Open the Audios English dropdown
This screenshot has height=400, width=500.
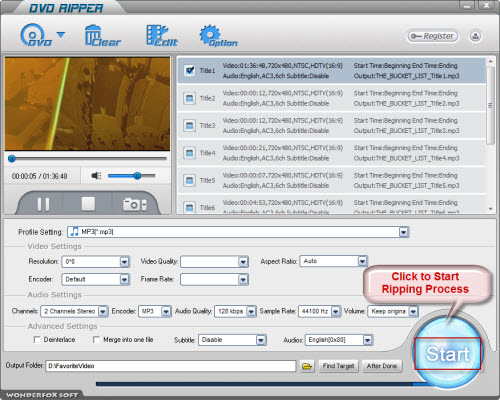(x=367, y=340)
